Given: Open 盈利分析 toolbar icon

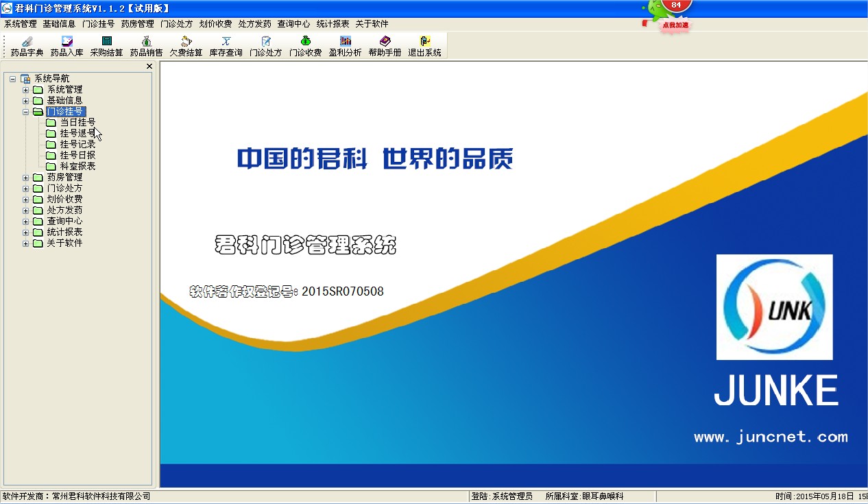Looking at the screenshot, I should 345,46.
